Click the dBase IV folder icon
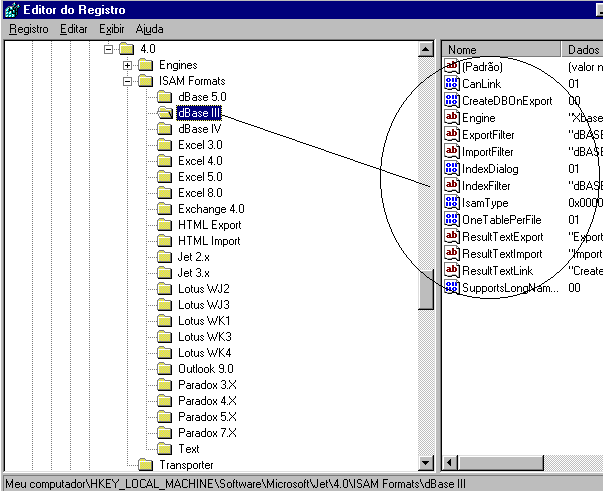The width and height of the screenshot is (603, 491). click(165, 129)
